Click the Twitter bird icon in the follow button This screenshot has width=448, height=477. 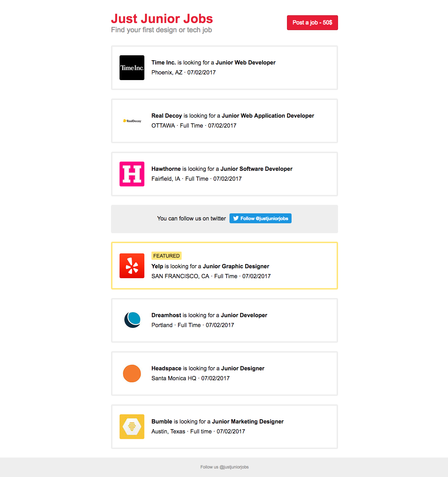[x=236, y=218]
